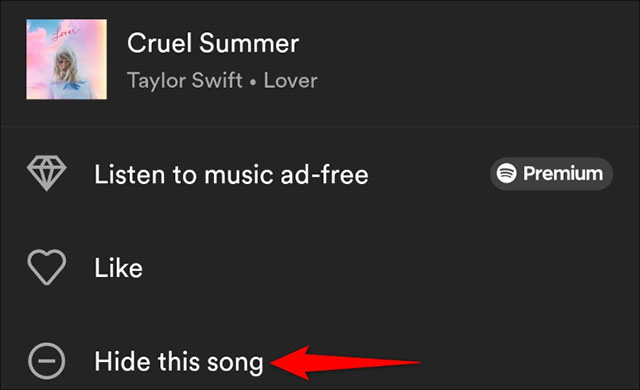
Task: Click the Taylor Swift figure on the cover art
Action: (67, 73)
